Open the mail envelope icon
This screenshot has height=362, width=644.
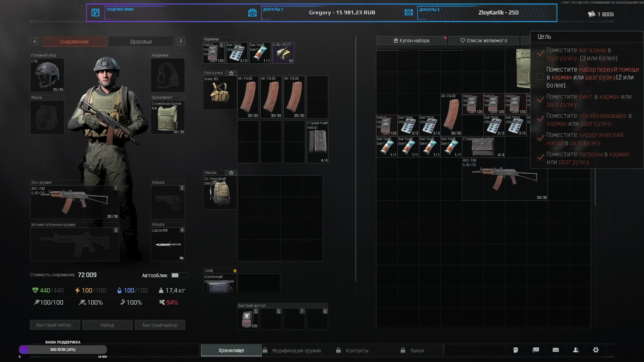556,350
